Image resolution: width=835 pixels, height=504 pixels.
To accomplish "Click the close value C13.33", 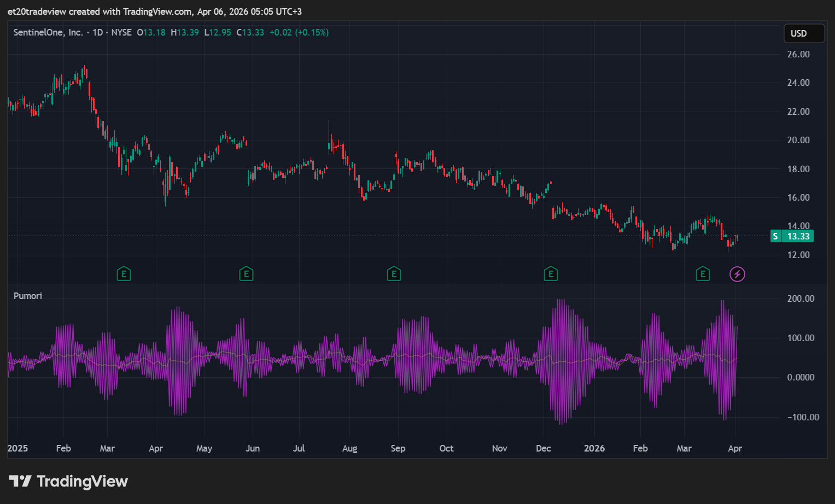I will pos(250,32).
